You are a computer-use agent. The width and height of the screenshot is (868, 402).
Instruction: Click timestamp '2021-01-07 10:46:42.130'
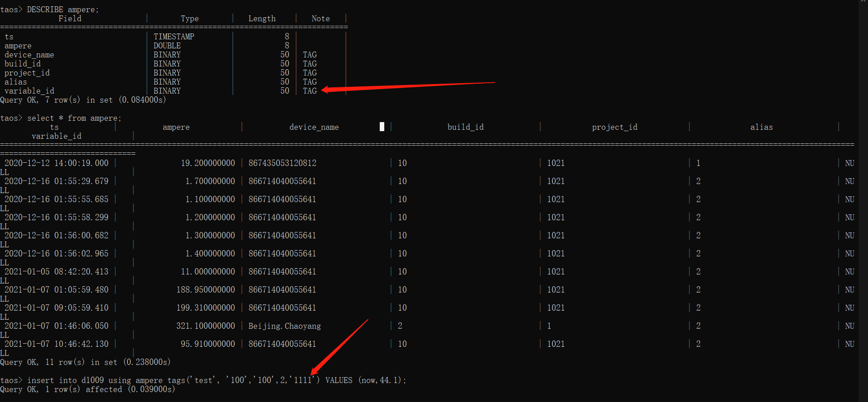click(57, 344)
